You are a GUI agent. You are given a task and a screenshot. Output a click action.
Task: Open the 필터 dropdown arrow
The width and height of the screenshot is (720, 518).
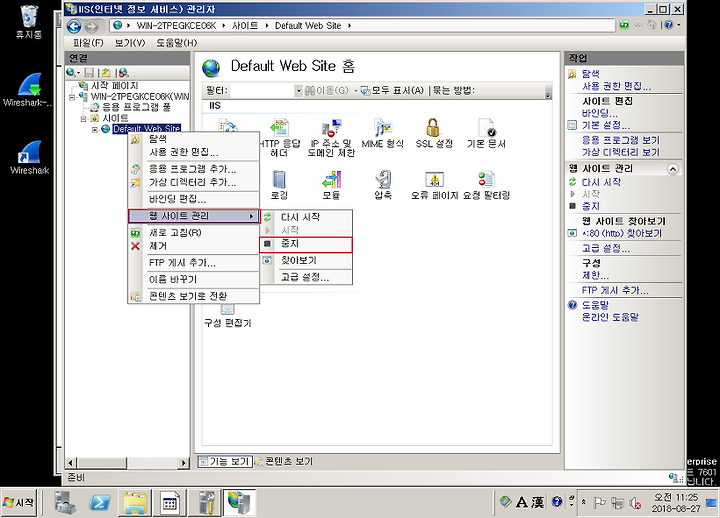click(298, 90)
